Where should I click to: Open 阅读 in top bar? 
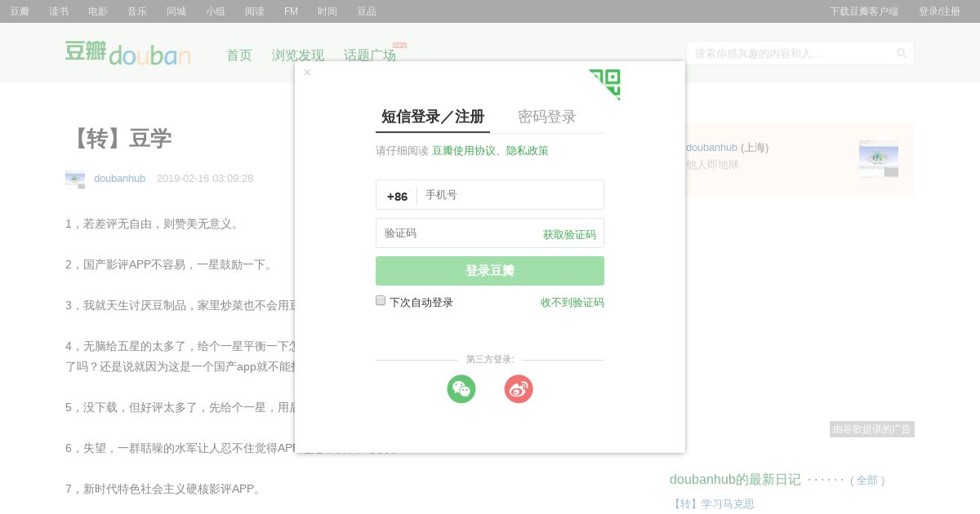(x=255, y=11)
